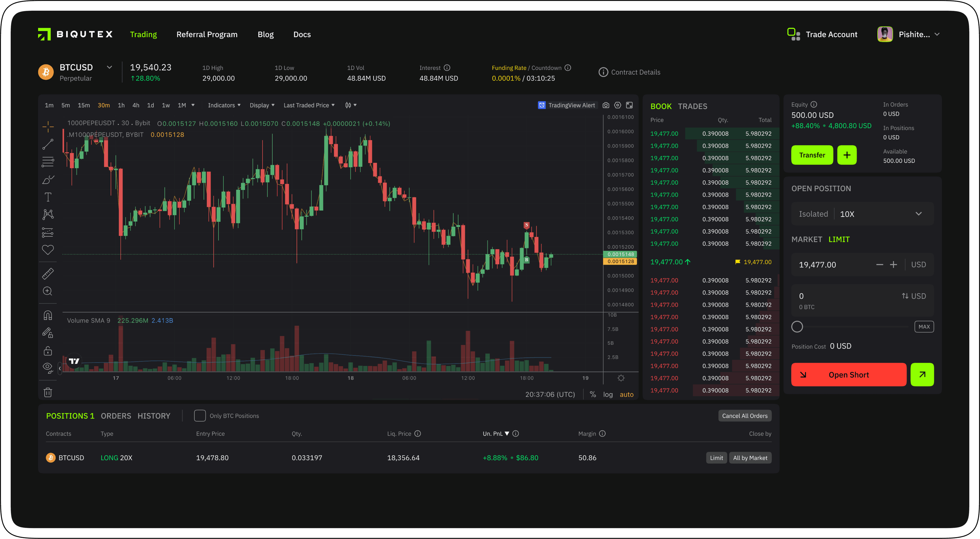Open chart time-axis settings gear
Image resolution: width=980 pixels, height=539 pixels.
coord(621,378)
